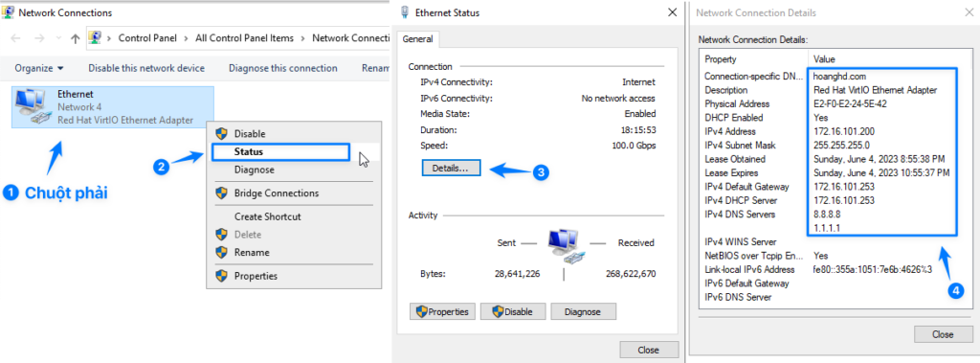980x363 pixels.
Task: Click the shield icon beside Bridge Connections
Action: (221, 193)
